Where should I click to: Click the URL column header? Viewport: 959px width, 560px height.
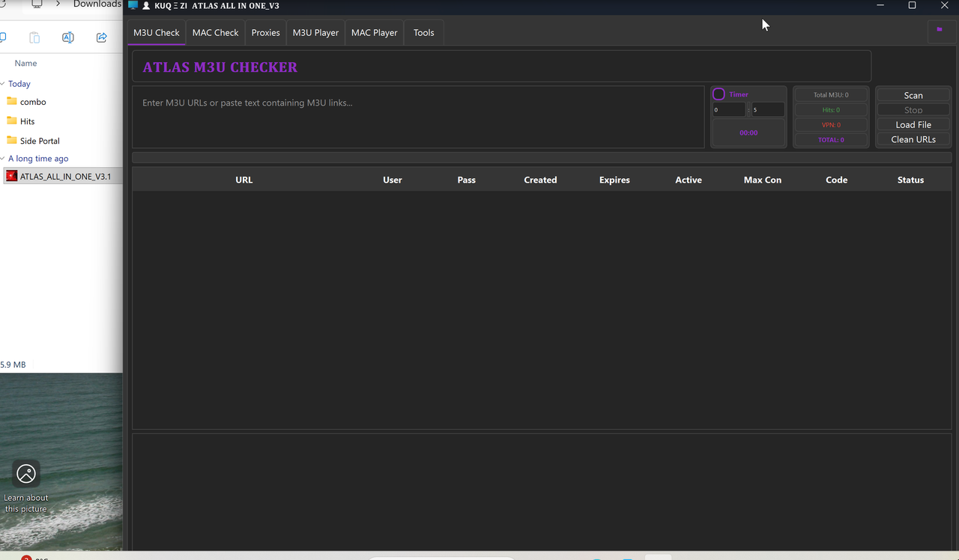pyautogui.click(x=244, y=180)
